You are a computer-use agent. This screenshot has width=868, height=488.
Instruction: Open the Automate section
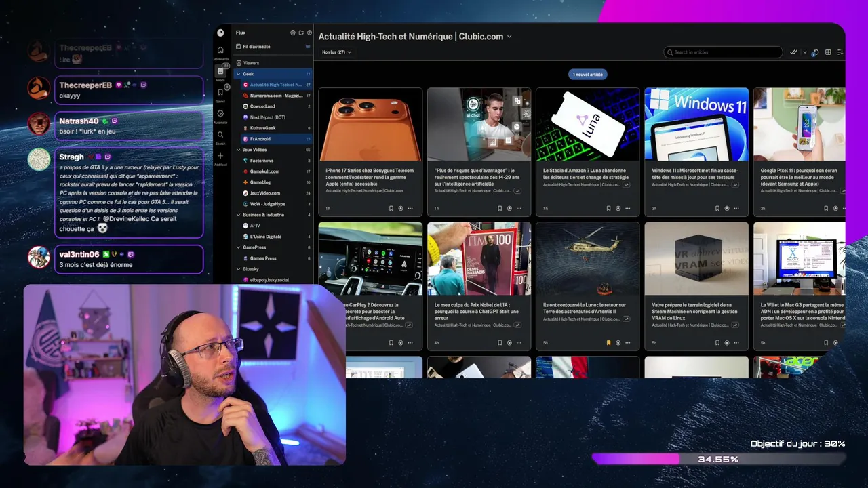tap(220, 116)
